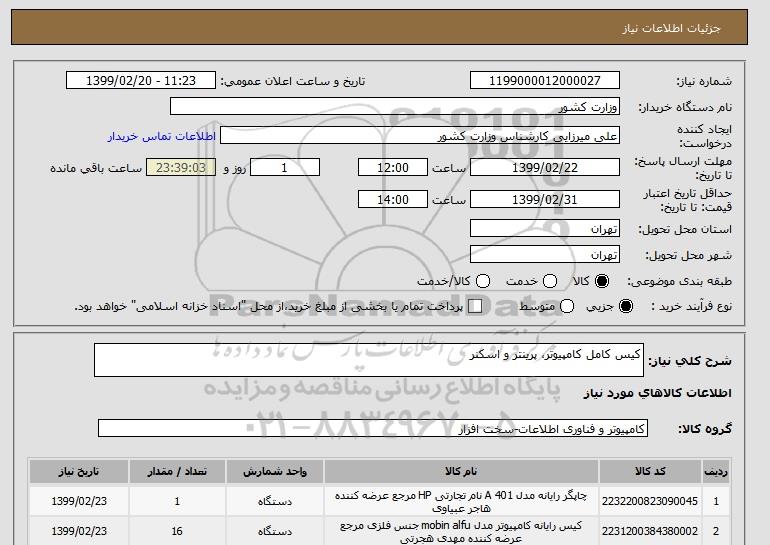Select the کالا/خدمت radio button
770x545 pixels.
point(483,281)
